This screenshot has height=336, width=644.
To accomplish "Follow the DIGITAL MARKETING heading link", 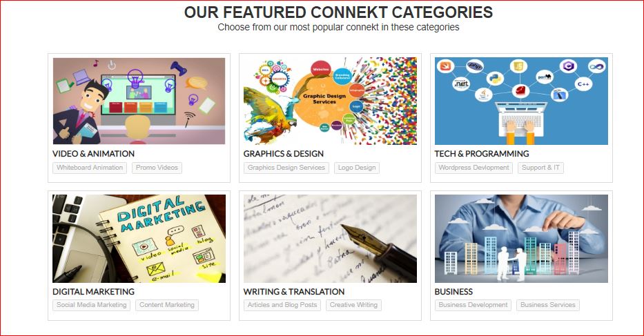I will tap(93, 292).
